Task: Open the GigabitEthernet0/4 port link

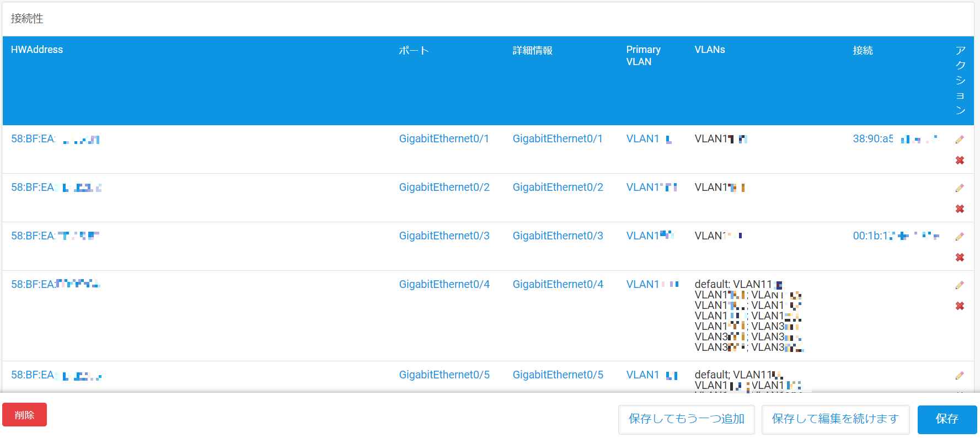Action: 444,285
